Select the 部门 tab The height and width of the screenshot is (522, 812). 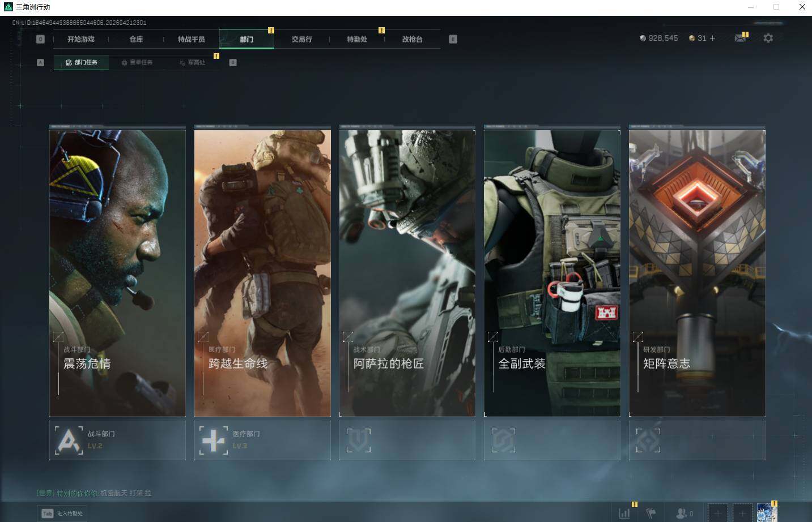pos(246,39)
